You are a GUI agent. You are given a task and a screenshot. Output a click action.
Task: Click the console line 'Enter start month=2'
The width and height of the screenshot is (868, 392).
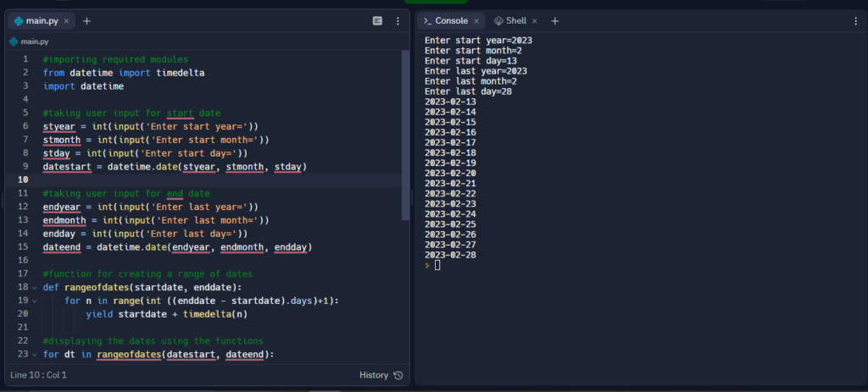473,50
